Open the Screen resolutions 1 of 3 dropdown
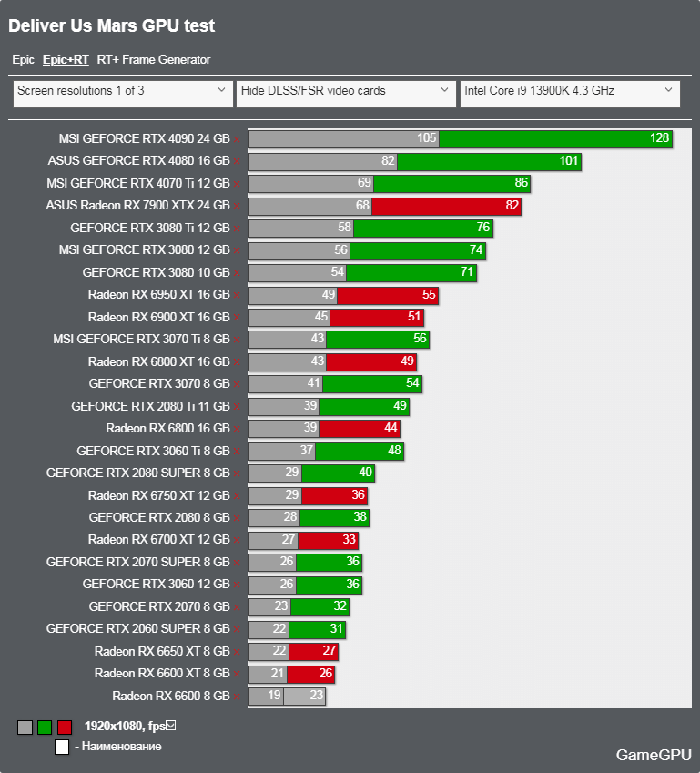The image size is (700, 773). point(123,94)
